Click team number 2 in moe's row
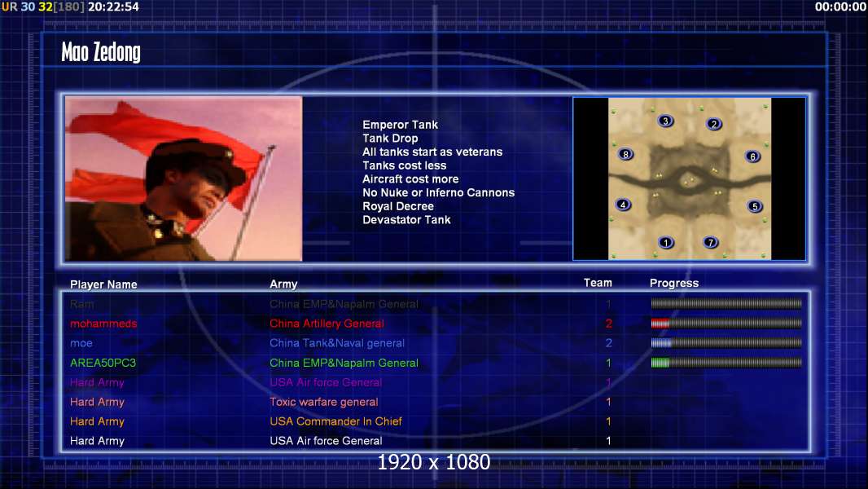The height and width of the screenshot is (489, 868). tap(608, 343)
